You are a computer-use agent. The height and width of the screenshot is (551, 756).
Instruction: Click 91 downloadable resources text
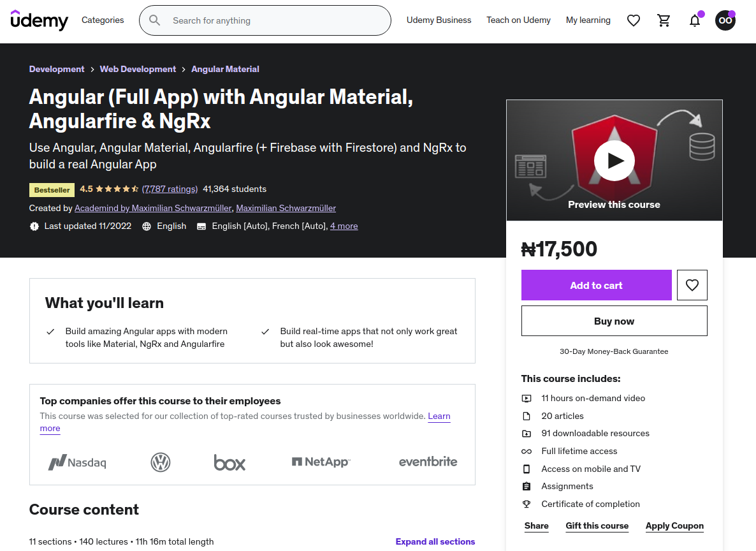[x=595, y=434]
